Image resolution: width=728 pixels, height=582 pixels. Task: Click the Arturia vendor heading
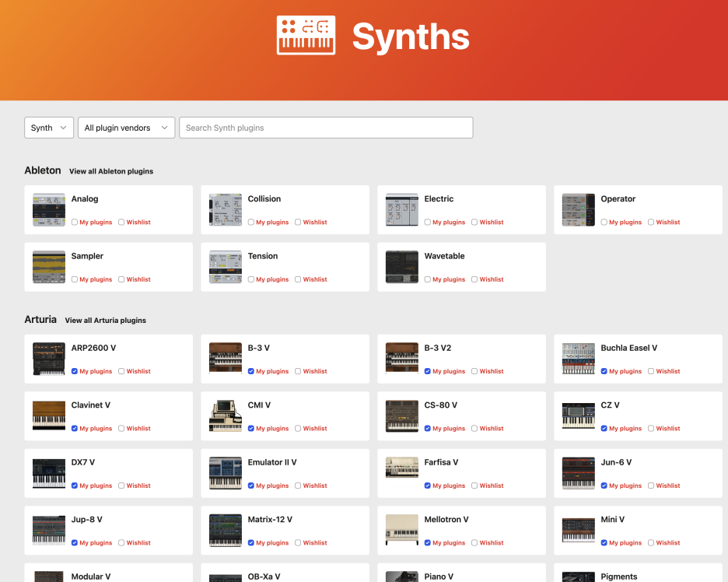pyautogui.click(x=40, y=320)
